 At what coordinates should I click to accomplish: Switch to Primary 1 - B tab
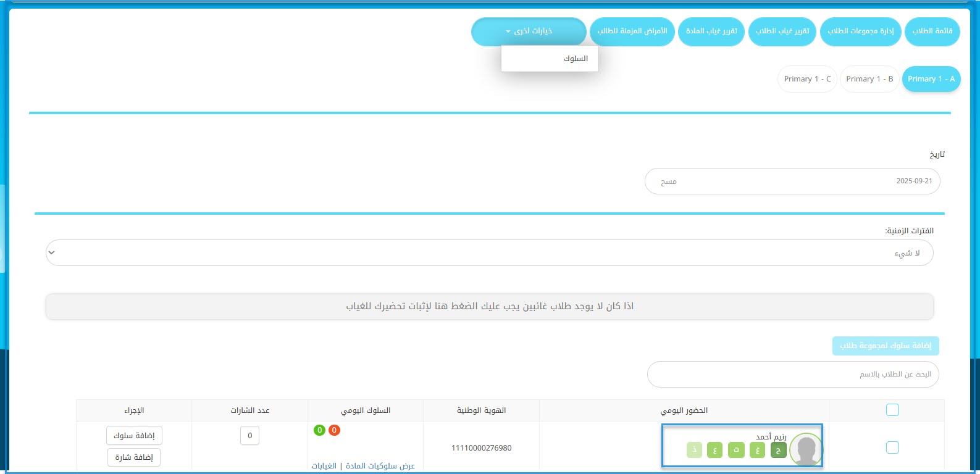click(x=869, y=79)
